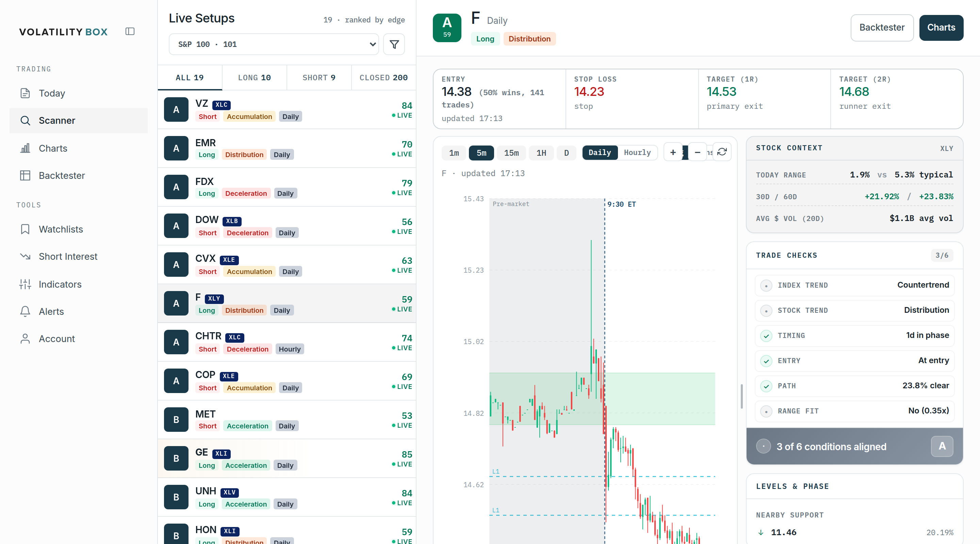Click Distribution tag in F header
This screenshot has width=980, height=544.
pos(529,39)
